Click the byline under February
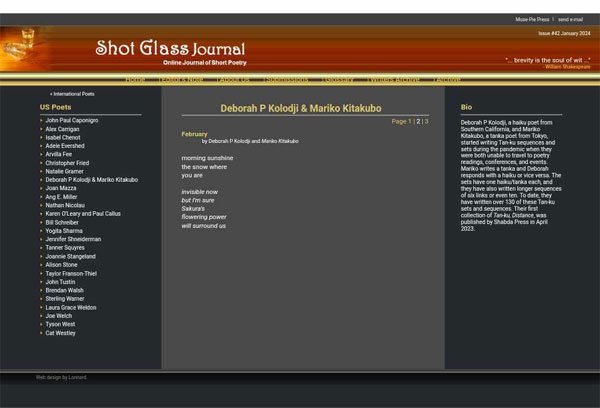This screenshot has width=600, height=408. point(250,141)
